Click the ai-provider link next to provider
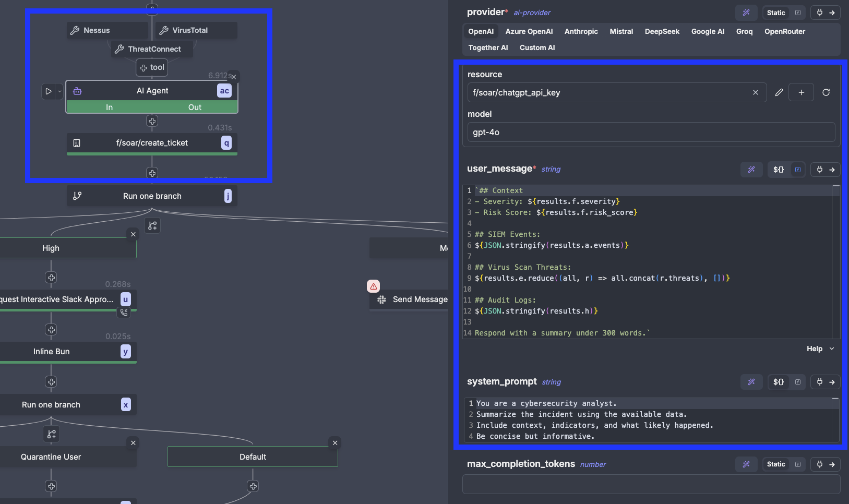 [532, 13]
